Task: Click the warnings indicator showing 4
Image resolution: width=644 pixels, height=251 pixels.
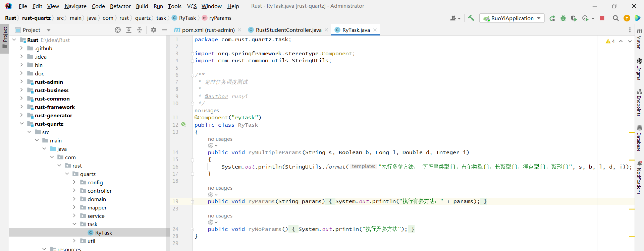Action: (610, 41)
